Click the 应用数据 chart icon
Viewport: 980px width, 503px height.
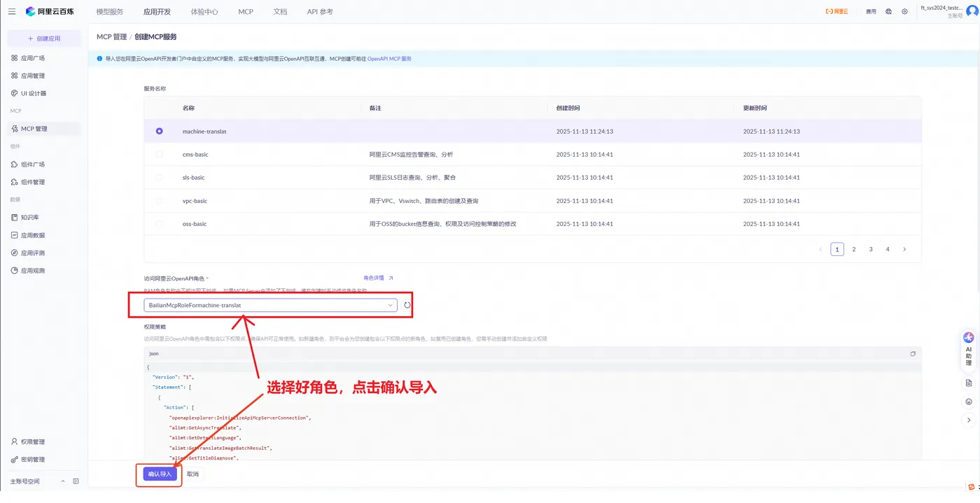click(14, 235)
